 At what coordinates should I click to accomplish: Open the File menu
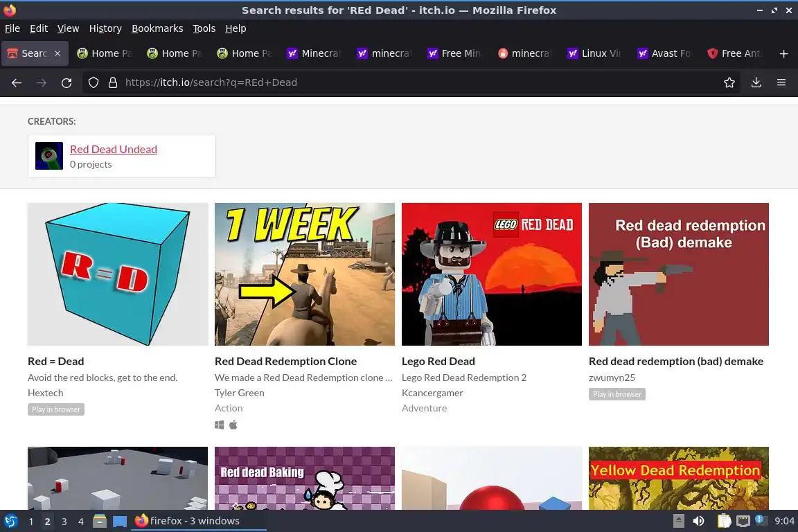pyautogui.click(x=12, y=28)
